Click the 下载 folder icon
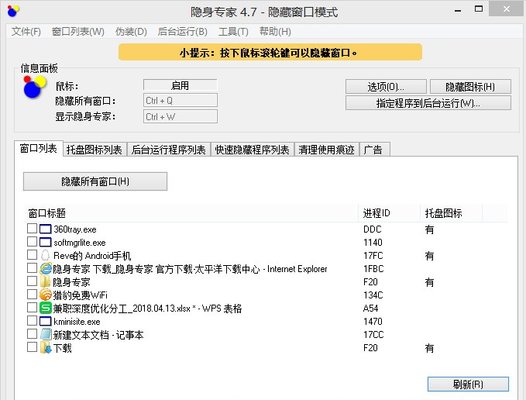 coord(45,348)
